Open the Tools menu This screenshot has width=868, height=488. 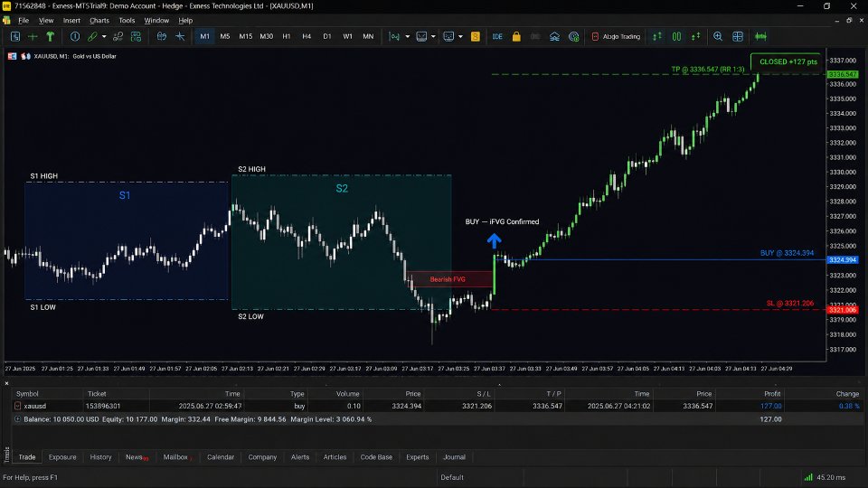pyautogui.click(x=127, y=21)
